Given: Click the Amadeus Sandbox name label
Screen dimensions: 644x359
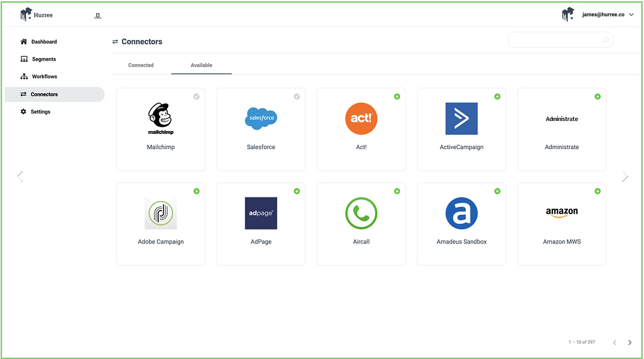Looking at the screenshot, I should (461, 242).
